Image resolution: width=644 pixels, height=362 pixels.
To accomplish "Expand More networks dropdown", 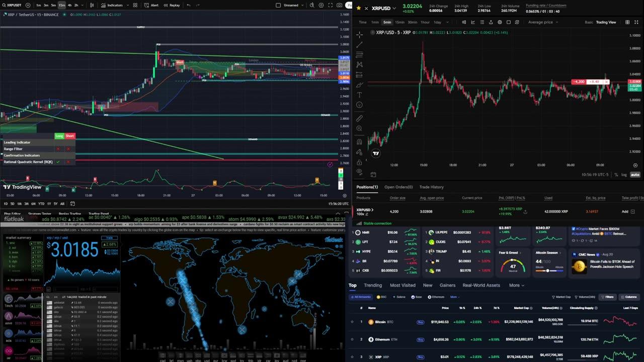I will (x=454, y=297).
